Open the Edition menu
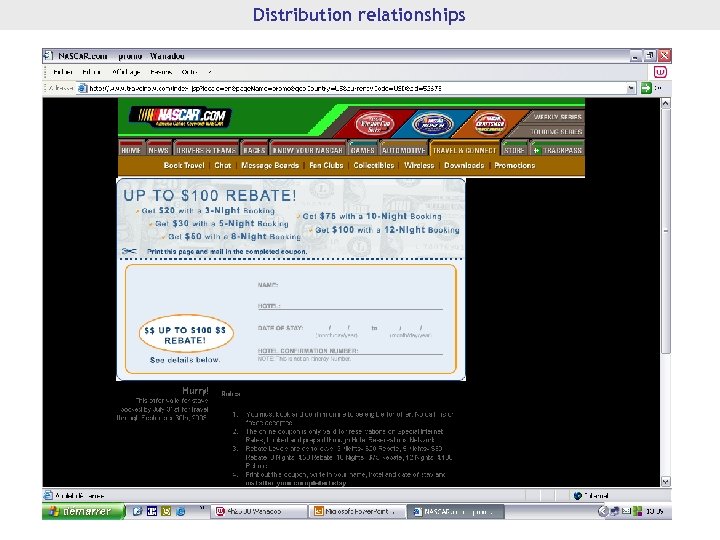 (92, 72)
